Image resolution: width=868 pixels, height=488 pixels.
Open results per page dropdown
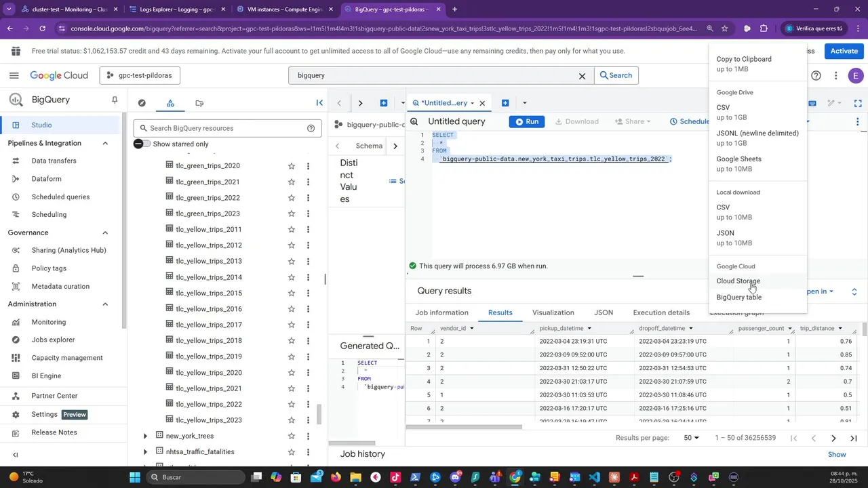pos(691,439)
